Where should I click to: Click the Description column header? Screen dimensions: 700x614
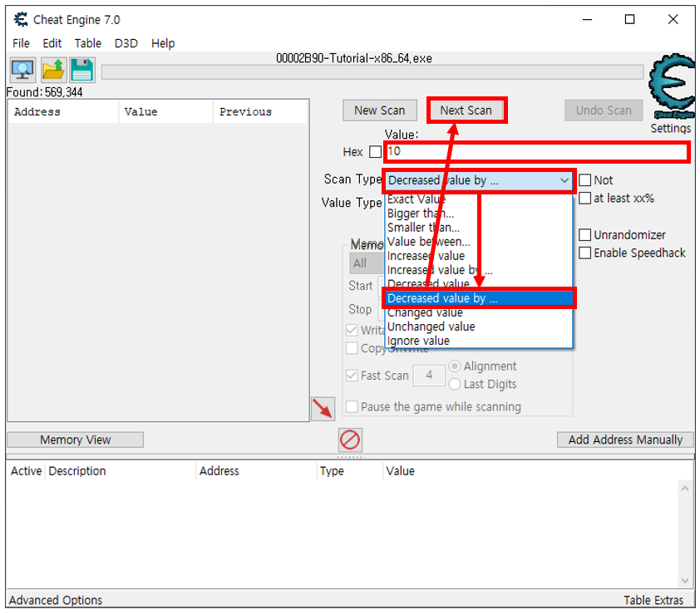[x=121, y=471]
